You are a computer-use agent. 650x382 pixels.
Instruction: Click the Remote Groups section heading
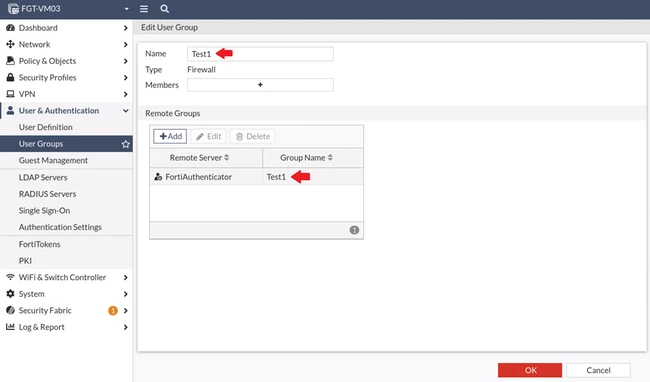click(172, 113)
